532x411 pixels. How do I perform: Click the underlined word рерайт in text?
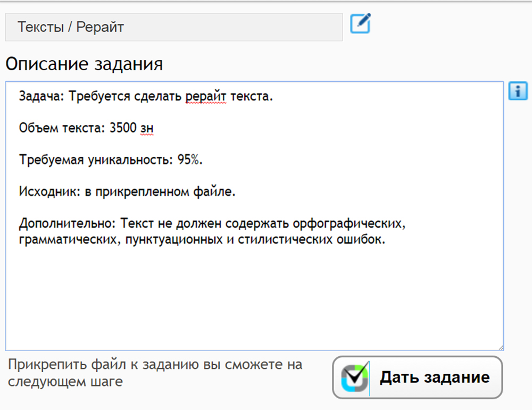(x=206, y=96)
